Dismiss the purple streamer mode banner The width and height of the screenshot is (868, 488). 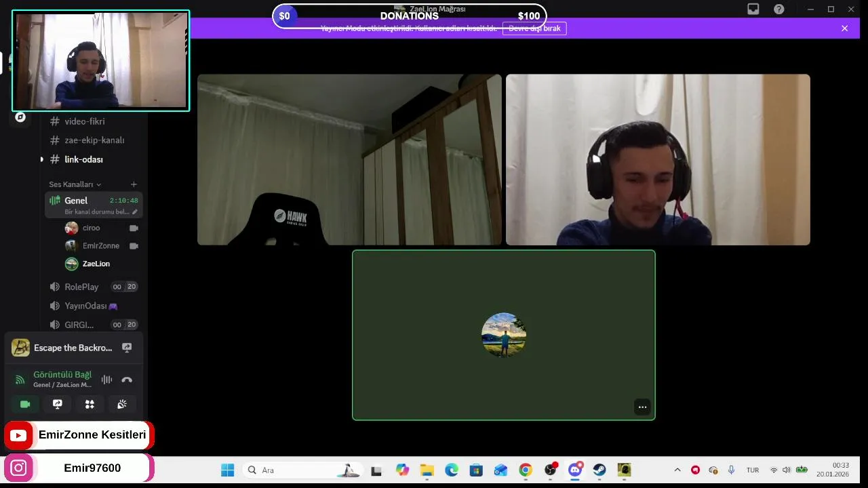click(x=844, y=28)
